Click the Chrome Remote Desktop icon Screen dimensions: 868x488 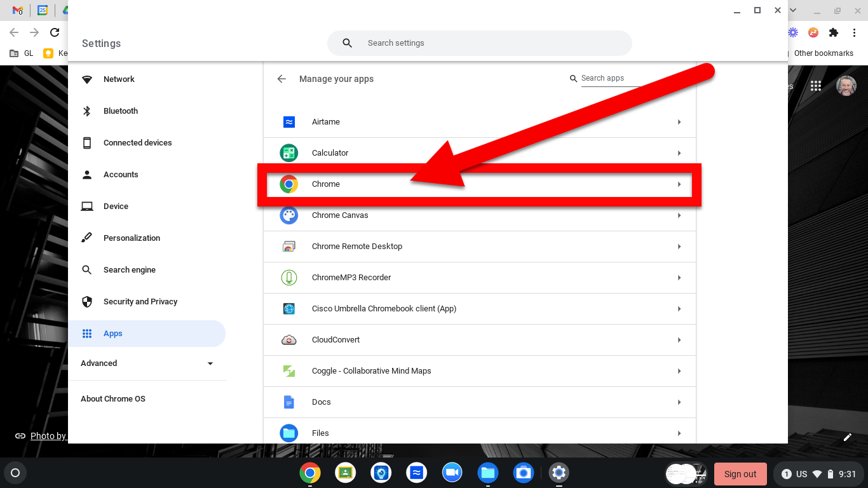(x=288, y=247)
